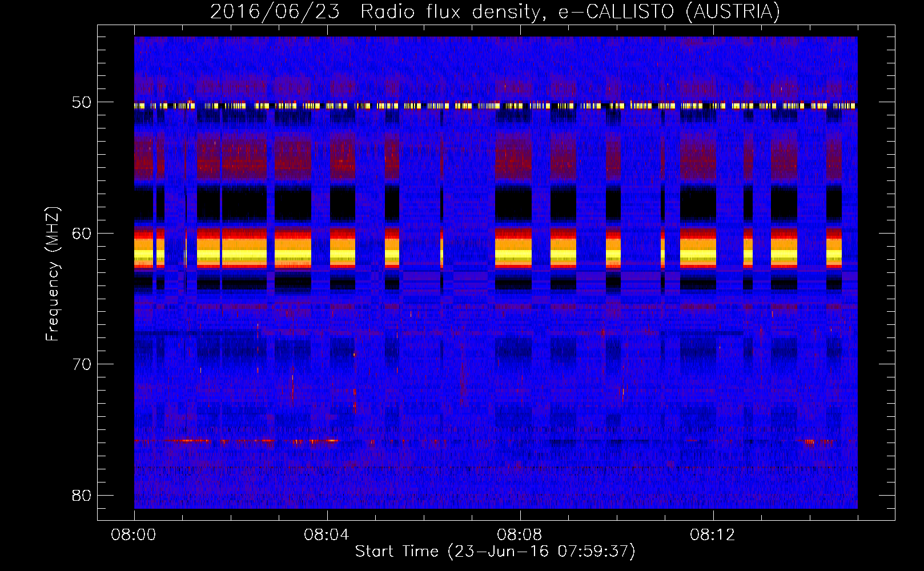Screen dimensions: 924x571
Task: Click the 08:00 time tick label
Action: coord(134,535)
